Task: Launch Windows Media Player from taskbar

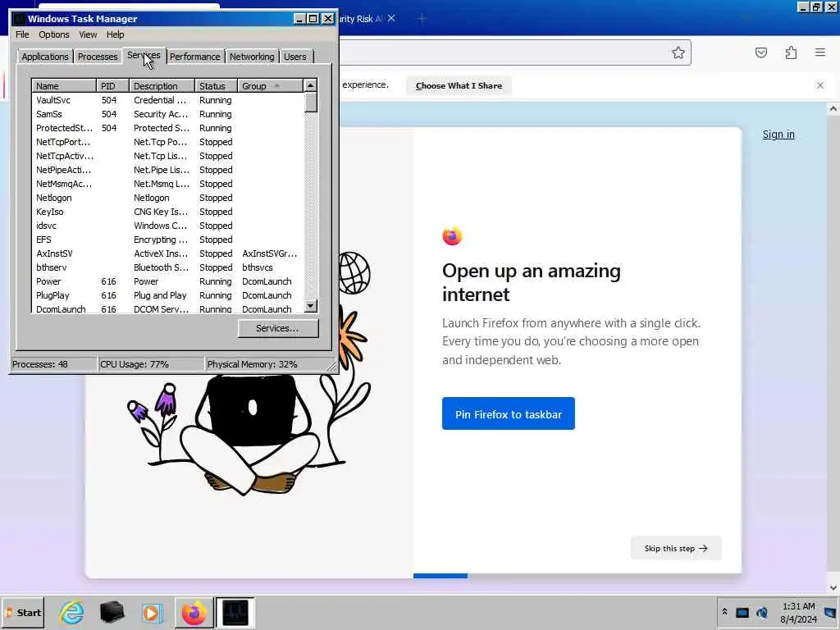Action: tap(152, 612)
